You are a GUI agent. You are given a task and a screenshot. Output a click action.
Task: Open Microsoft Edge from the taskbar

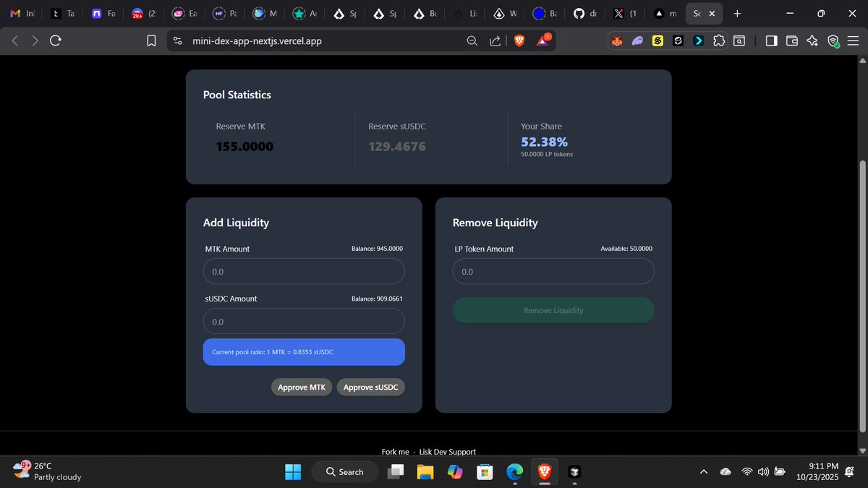pos(514,472)
